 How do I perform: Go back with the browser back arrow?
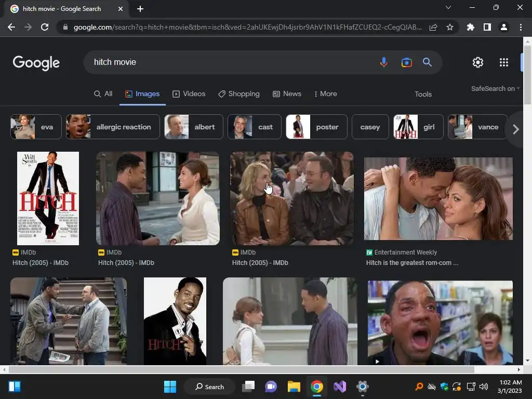[x=11, y=27]
